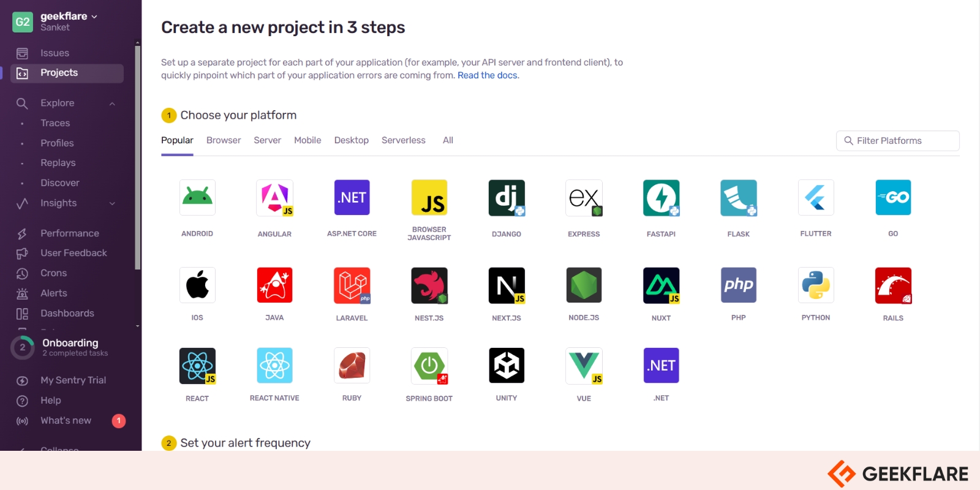Select the Rails platform icon

[893, 285]
